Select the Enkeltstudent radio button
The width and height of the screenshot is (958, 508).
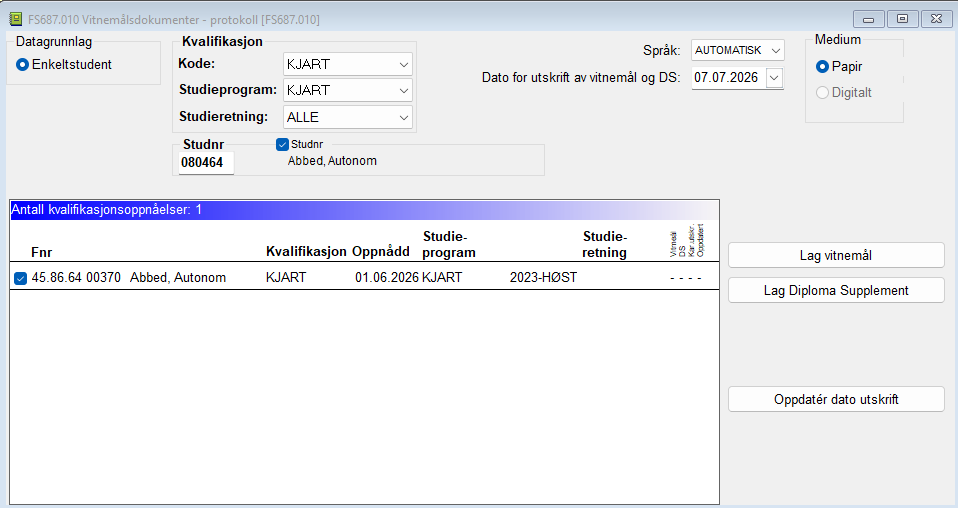coord(23,64)
